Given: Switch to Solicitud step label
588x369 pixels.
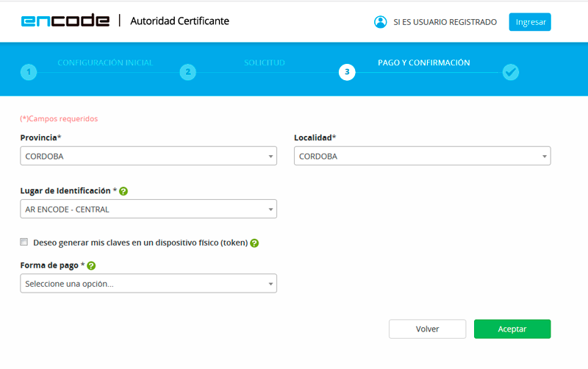Looking at the screenshot, I should click(265, 63).
